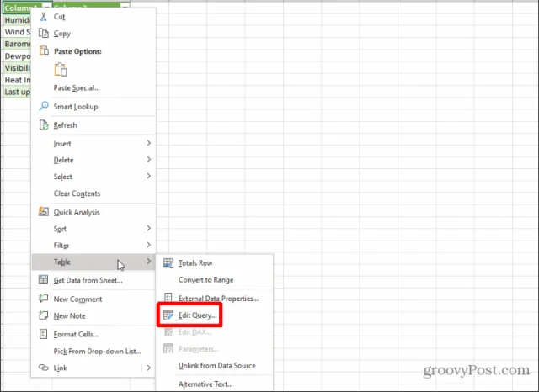Expand the Table submenu arrow
The width and height of the screenshot is (539, 392).
[x=148, y=262]
